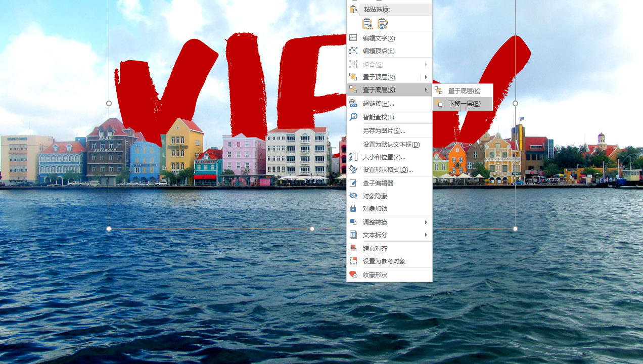The image size is (643, 364).
Task: Click the keep-text-only paste option icon
Action: [368, 23]
